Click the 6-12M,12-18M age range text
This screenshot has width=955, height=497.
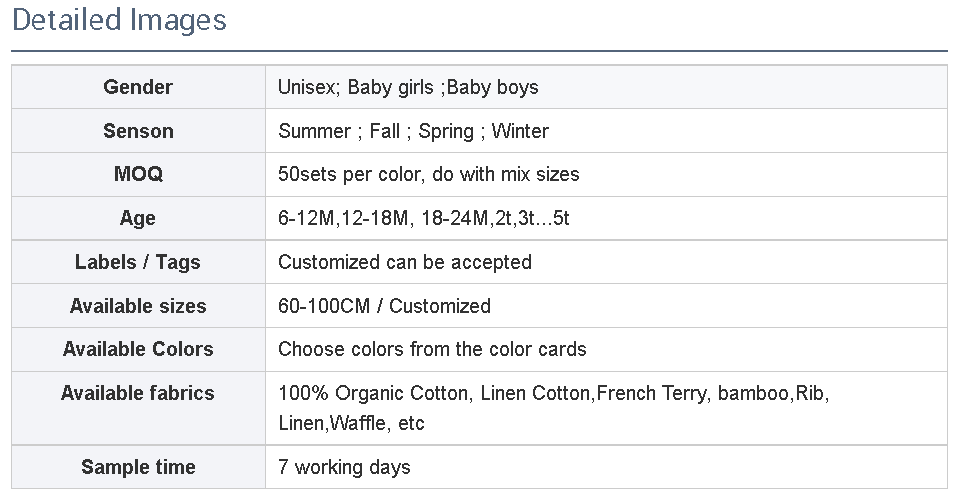(423, 218)
